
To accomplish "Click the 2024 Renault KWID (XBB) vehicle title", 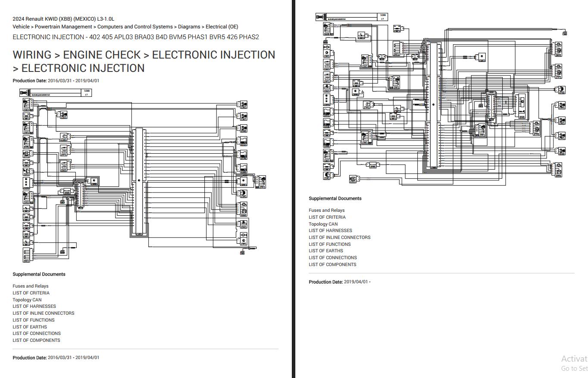I will point(63,19).
